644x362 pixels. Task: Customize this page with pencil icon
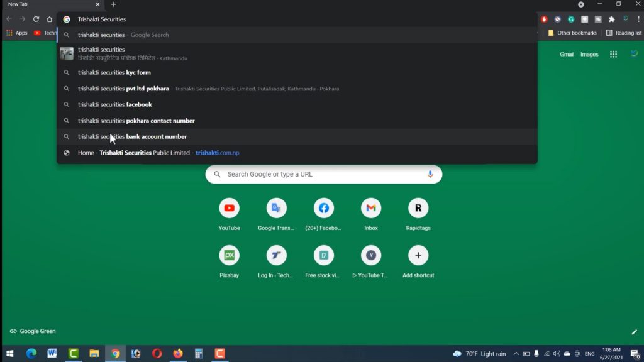(x=634, y=332)
